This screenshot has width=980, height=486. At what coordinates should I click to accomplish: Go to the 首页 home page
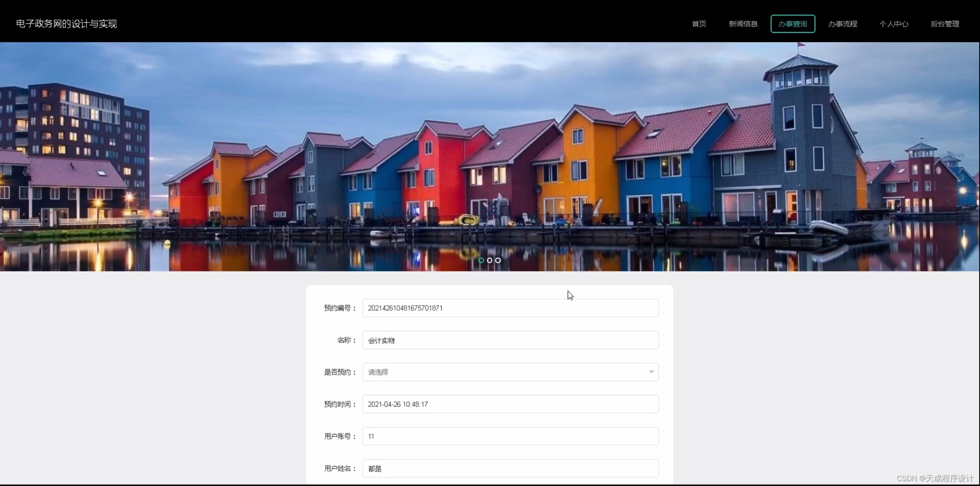pyautogui.click(x=699, y=24)
